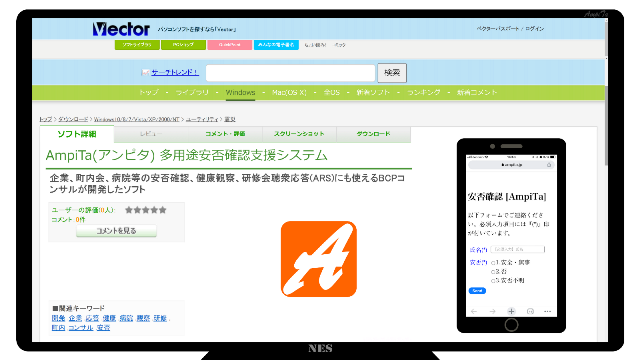Click the Vector logo in the header
The width and height of the screenshot is (640, 360).
point(121,29)
